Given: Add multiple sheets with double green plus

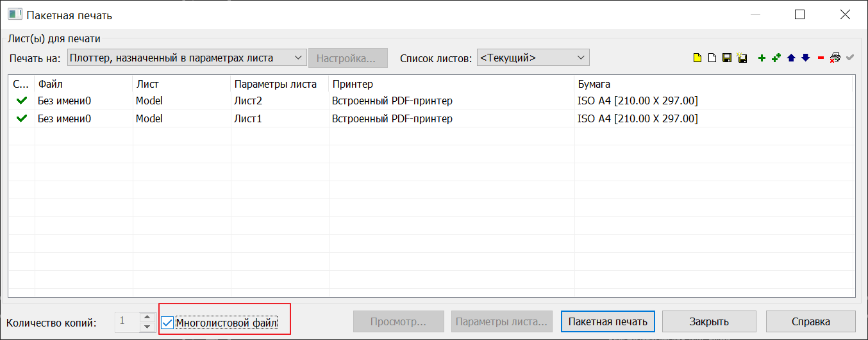Looking at the screenshot, I should click(x=776, y=58).
